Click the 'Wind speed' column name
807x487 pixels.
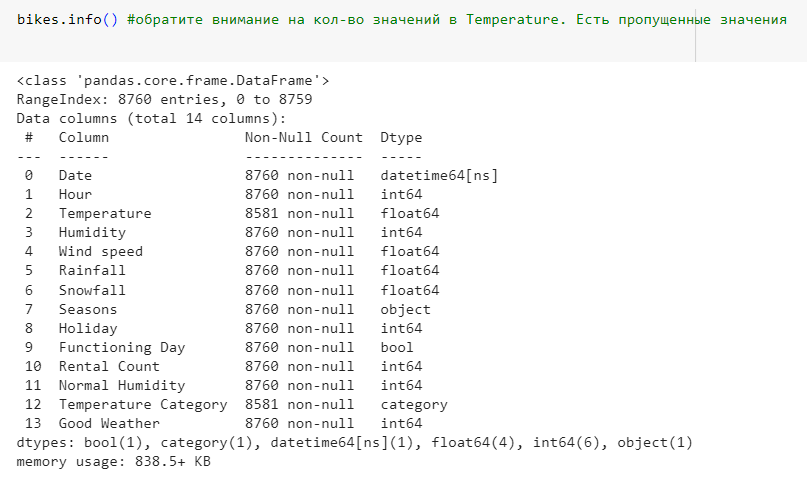[x=100, y=251]
